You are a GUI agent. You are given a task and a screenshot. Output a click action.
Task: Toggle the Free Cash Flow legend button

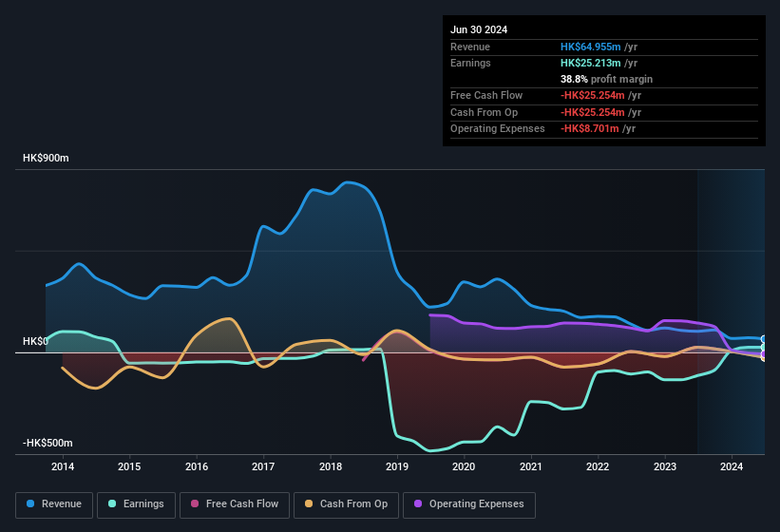(x=235, y=504)
